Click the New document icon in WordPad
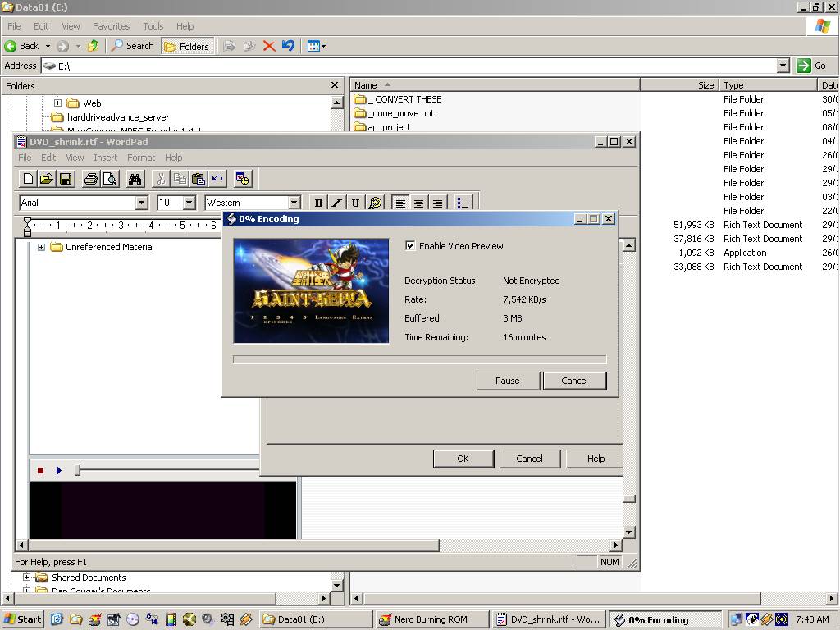840x630 pixels. pos(28,178)
